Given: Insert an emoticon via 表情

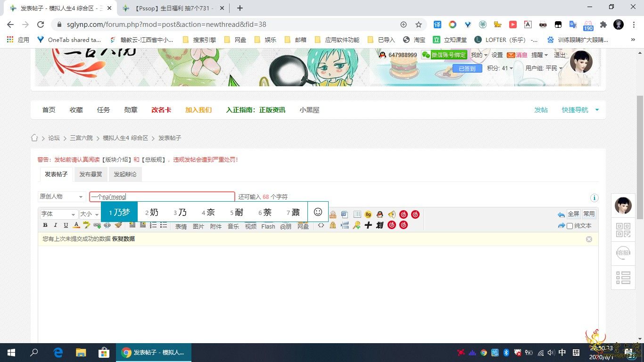Looking at the screenshot, I should (x=181, y=226).
